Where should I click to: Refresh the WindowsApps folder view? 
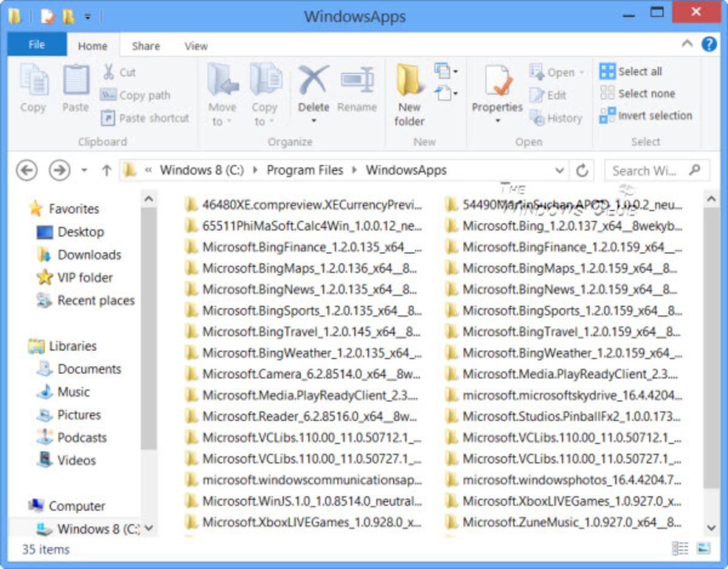pyautogui.click(x=582, y=171)
